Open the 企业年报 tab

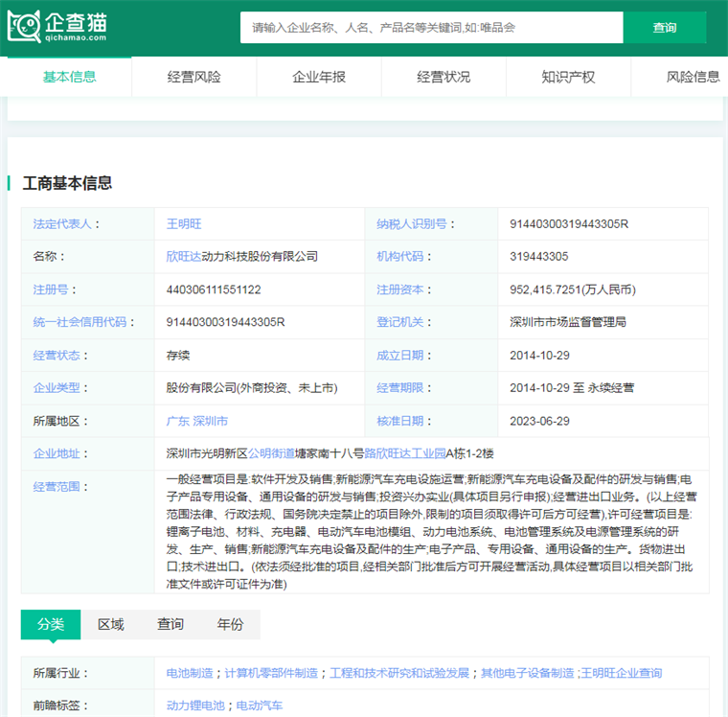(x=319, y=77)
